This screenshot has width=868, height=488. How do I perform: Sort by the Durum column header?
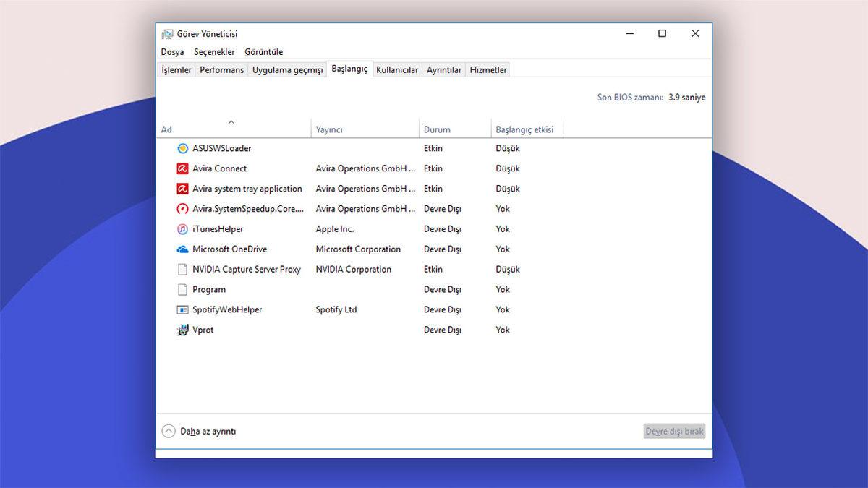[437, 129]
